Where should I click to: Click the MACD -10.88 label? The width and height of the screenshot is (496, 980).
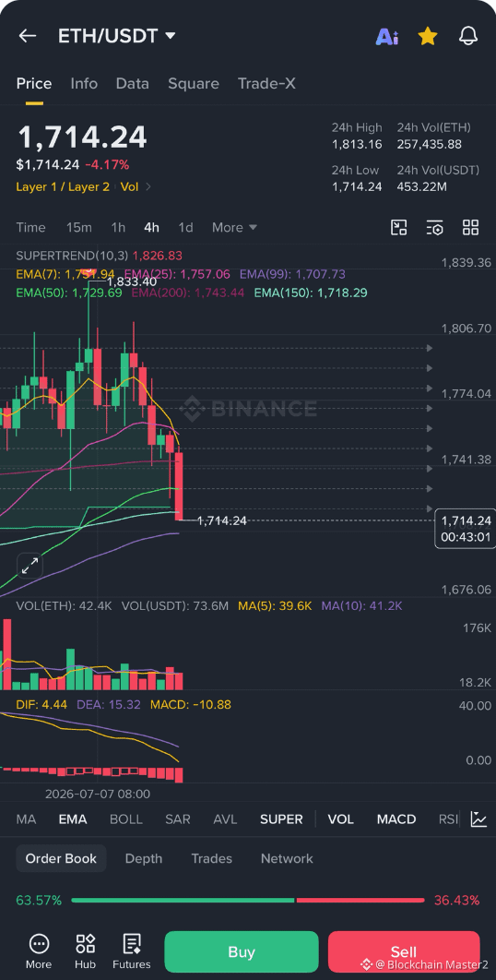tap(191, 704)
